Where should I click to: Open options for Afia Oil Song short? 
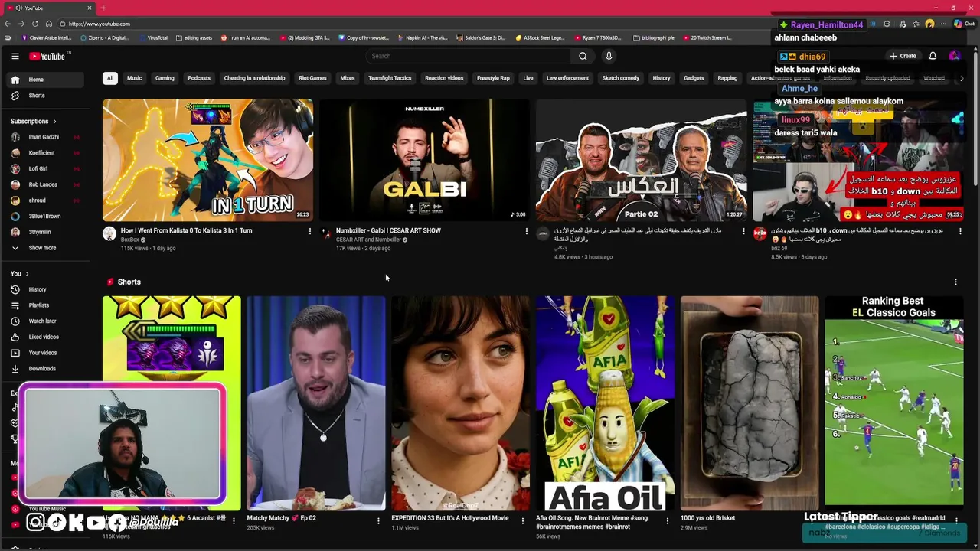click(x=667, y=520)
